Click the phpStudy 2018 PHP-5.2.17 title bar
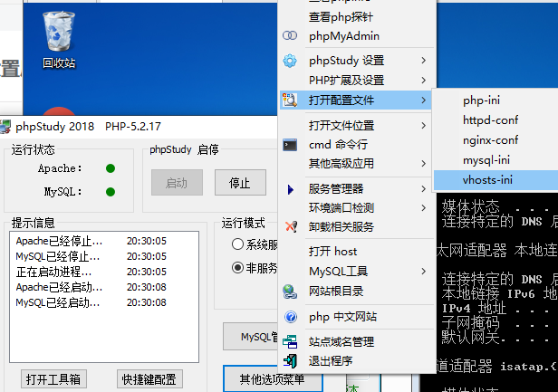The height and width of the screenshot is (392, 558). click(139, 127)
